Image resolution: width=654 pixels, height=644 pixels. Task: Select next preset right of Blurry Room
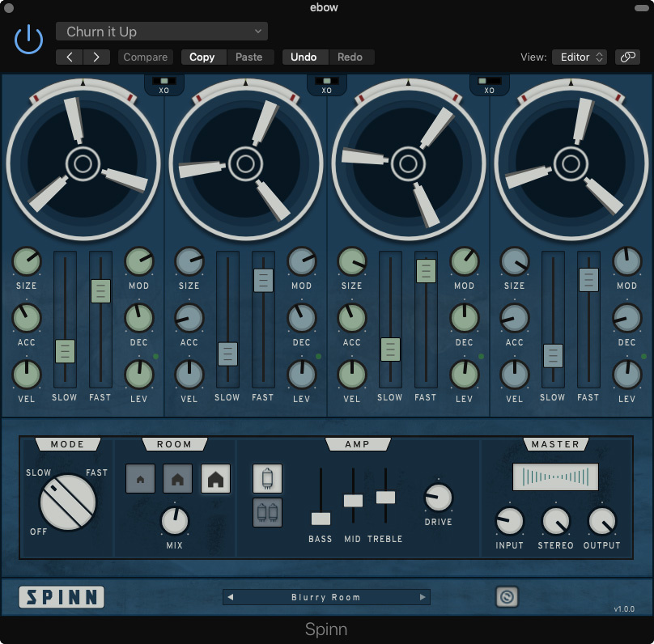423,597
